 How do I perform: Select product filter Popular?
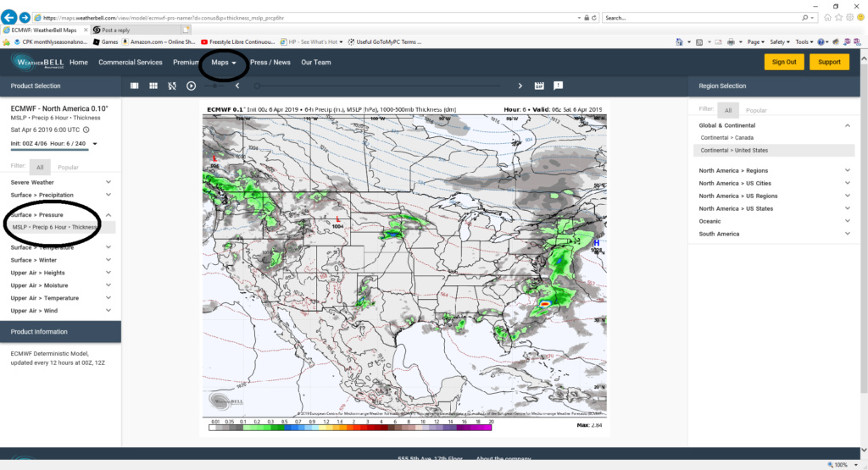point(68,167)
